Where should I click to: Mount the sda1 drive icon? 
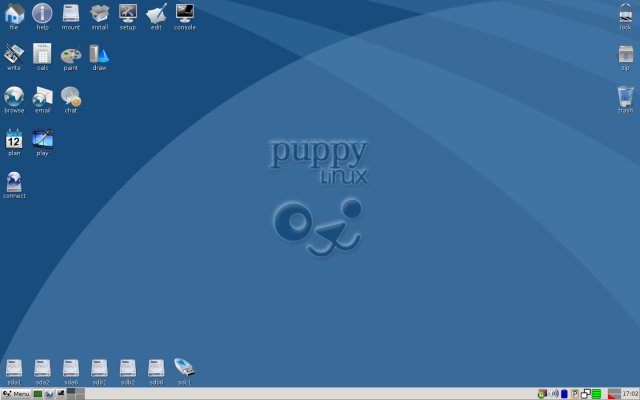[14, 371]
